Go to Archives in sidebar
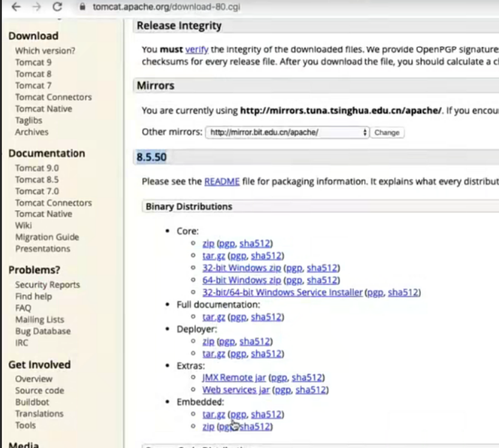Screen dimensions: 499x448 tap(32, 132)
